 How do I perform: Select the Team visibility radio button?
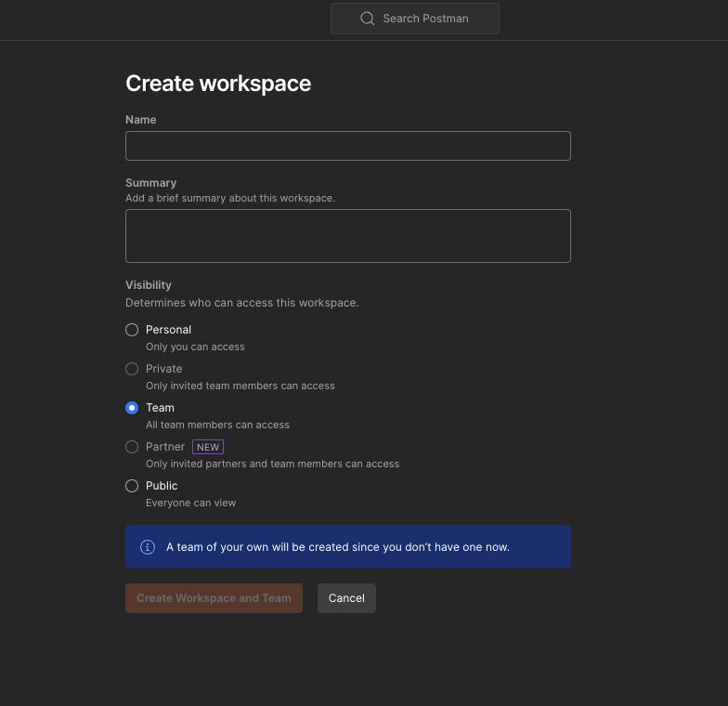coord(132,408)
